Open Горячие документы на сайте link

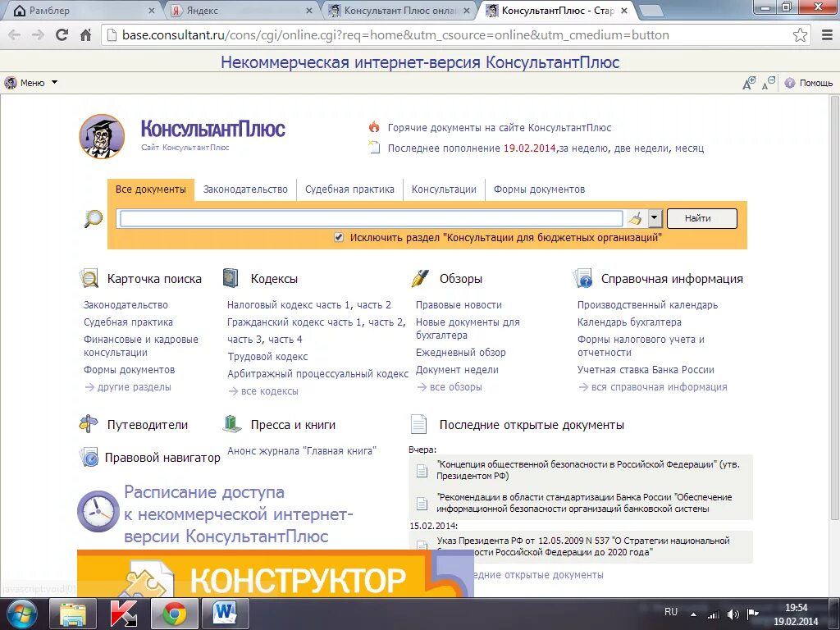(500, 127)
